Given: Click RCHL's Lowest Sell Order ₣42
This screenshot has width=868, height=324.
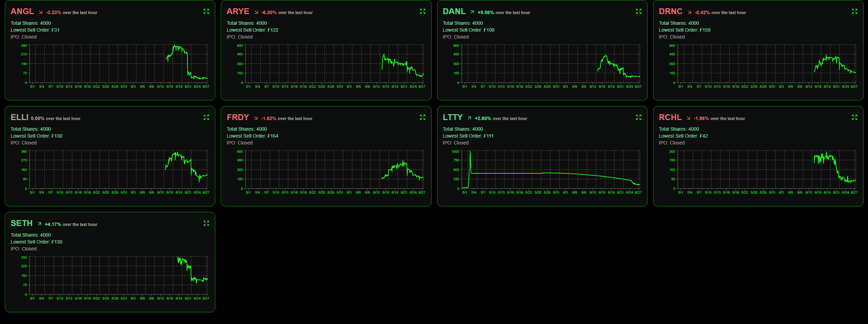Looking at the screenshot, I should (x=683, y=136).
